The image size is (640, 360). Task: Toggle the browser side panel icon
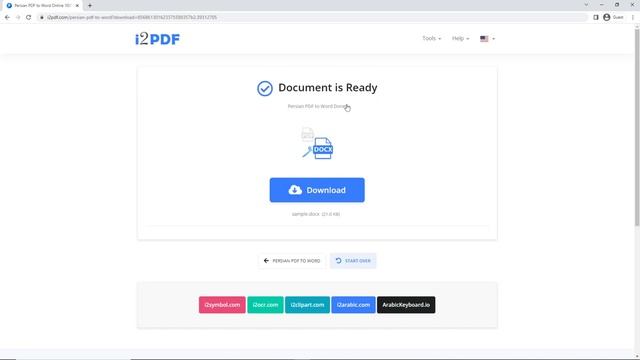596,18
